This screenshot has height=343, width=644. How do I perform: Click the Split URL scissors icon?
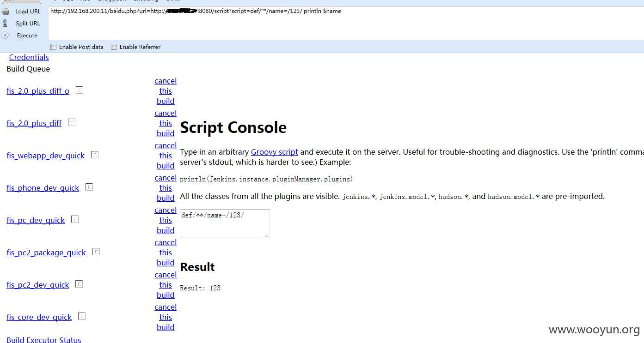(5, 23)
